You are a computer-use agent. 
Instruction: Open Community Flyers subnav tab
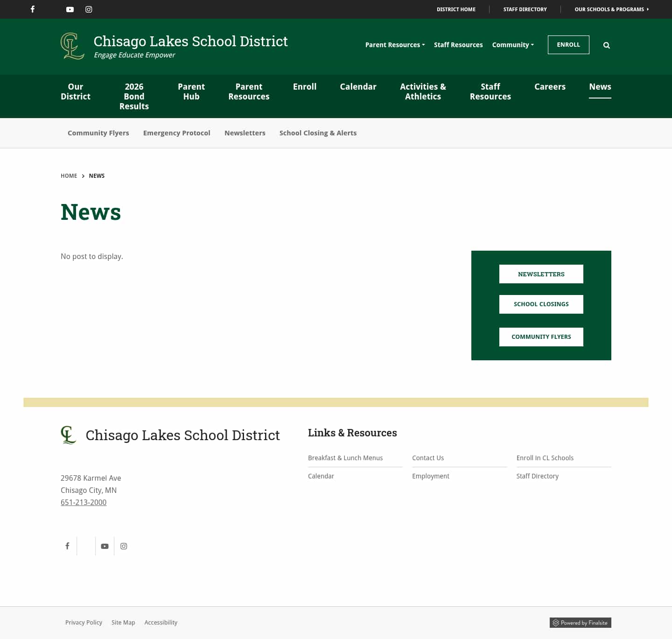pos(98,133)
